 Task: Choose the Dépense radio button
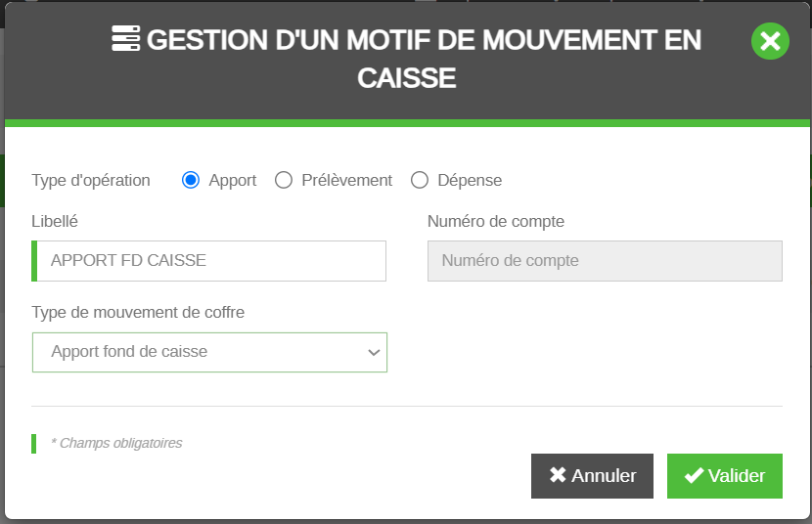click(x=420, y=180)
